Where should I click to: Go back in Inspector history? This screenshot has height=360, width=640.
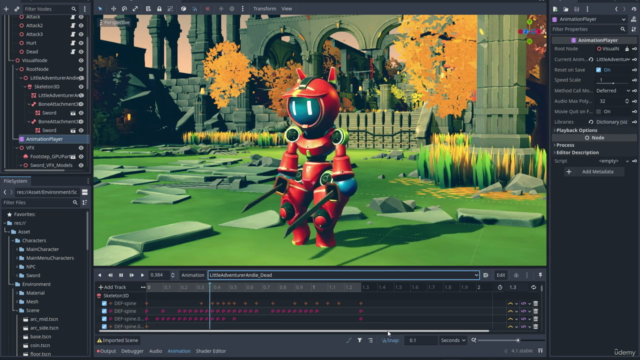[x=616, y=9]
